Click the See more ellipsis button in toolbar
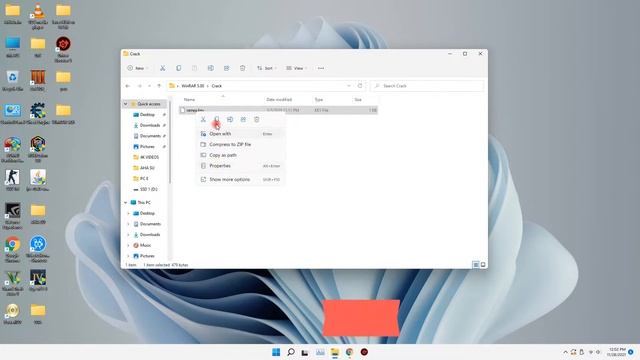 click(321, 68)
